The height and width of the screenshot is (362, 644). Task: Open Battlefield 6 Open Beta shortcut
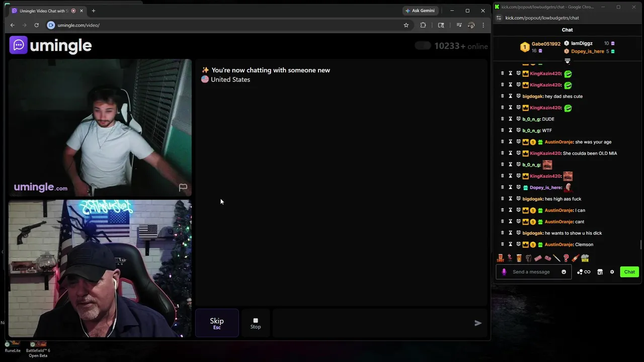point(38,349)
